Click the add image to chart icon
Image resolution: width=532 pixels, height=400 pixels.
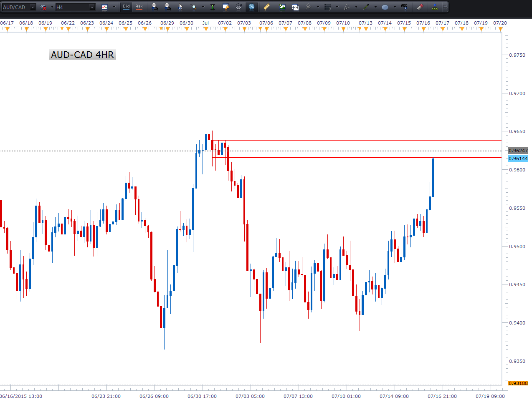[282, 7]
